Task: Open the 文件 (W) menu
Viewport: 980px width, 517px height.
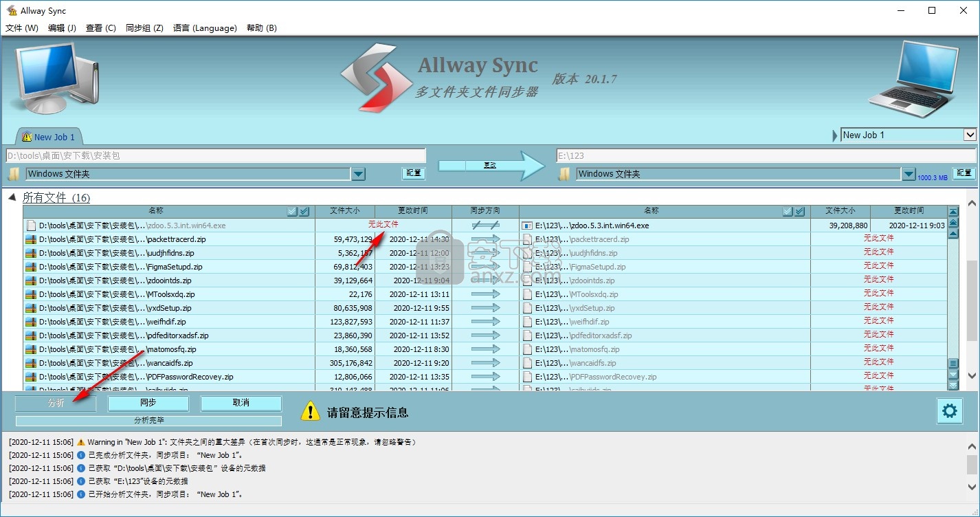Action: (22, 28)
